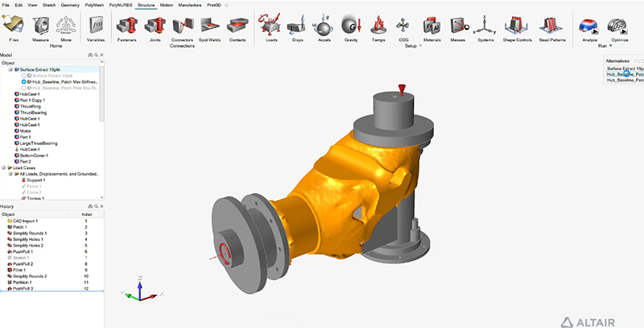Open the Systems coordinate tool
Image resolution: width=644 pixels, height=328 pixels.
(485, 29)
